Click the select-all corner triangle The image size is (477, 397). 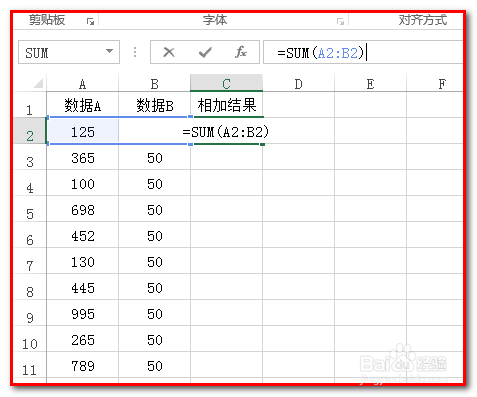pos(39,83)
